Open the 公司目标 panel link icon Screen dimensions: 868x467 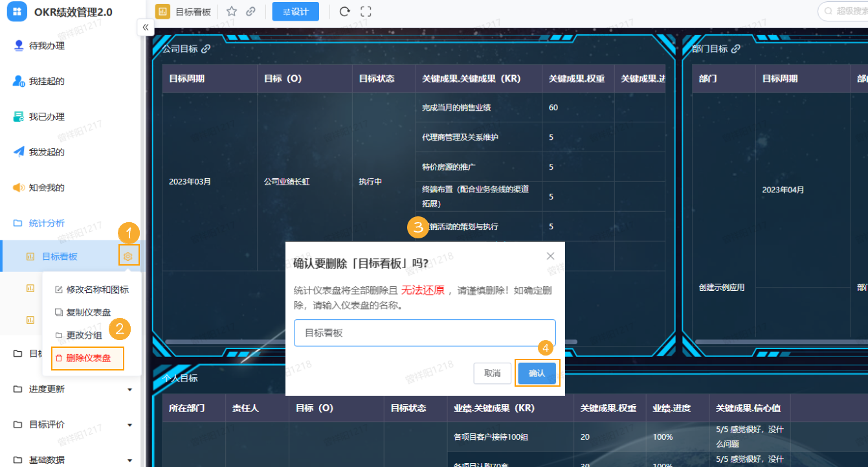click(x=206, y=48)
